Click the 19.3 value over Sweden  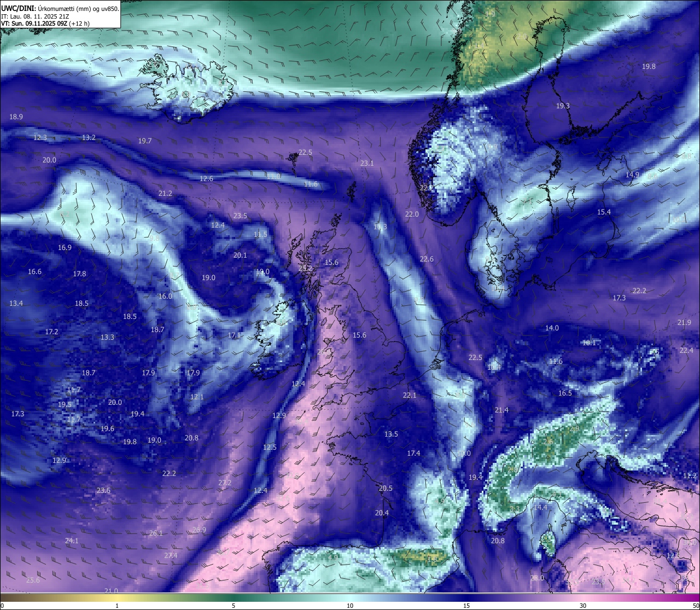point(563,106)
